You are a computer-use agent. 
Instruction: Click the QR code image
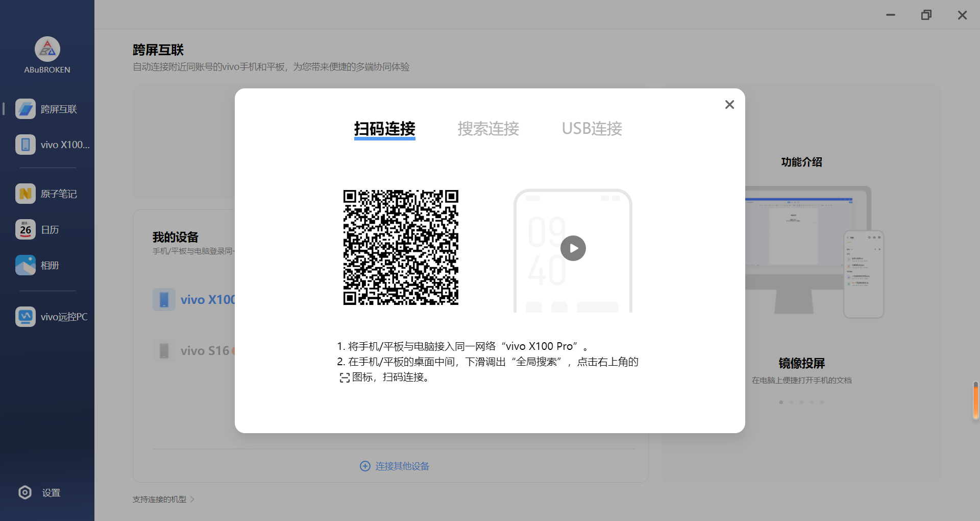pyautogui.click(x=401, y=248)
